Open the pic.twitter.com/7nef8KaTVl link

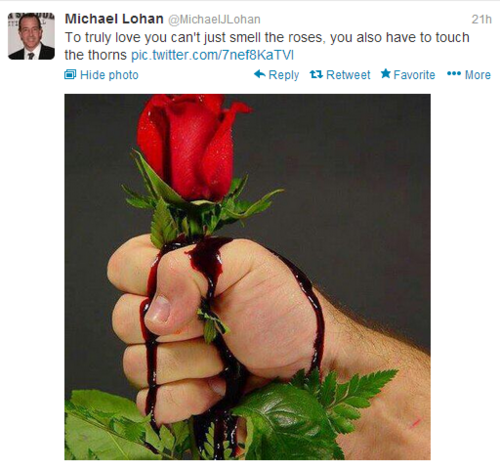(212, 55)
